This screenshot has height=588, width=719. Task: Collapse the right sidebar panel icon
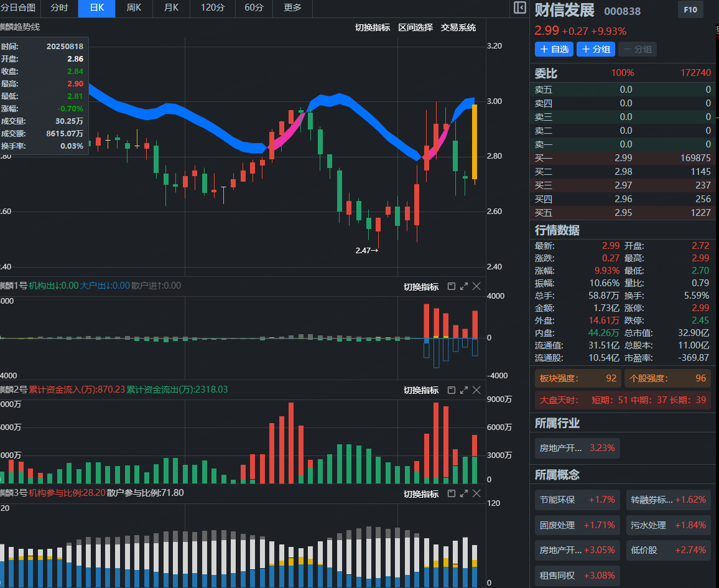click(x=520, y=8)
